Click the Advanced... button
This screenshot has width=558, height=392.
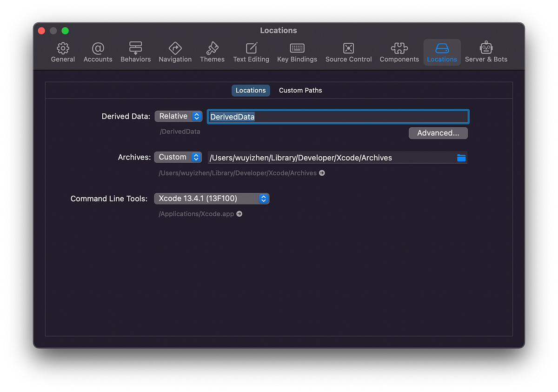438,133
